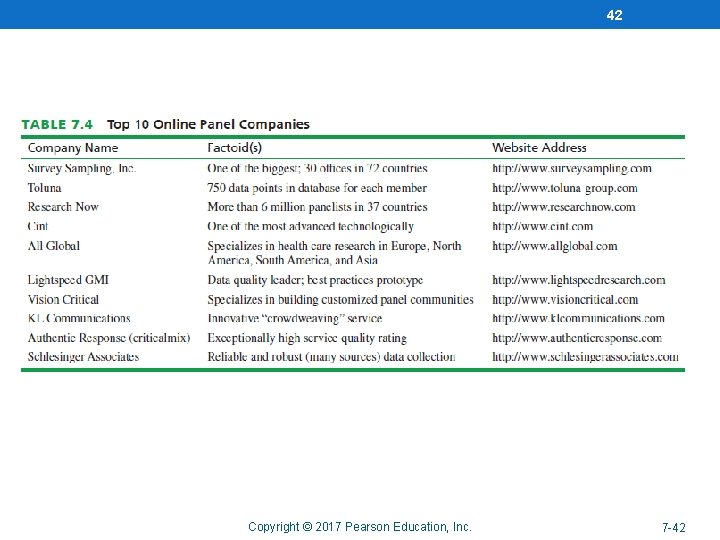Select the 'TABLE 7.4' label
Screen dimensions: 720x540
pyautogui.click(x=57, y=124)
